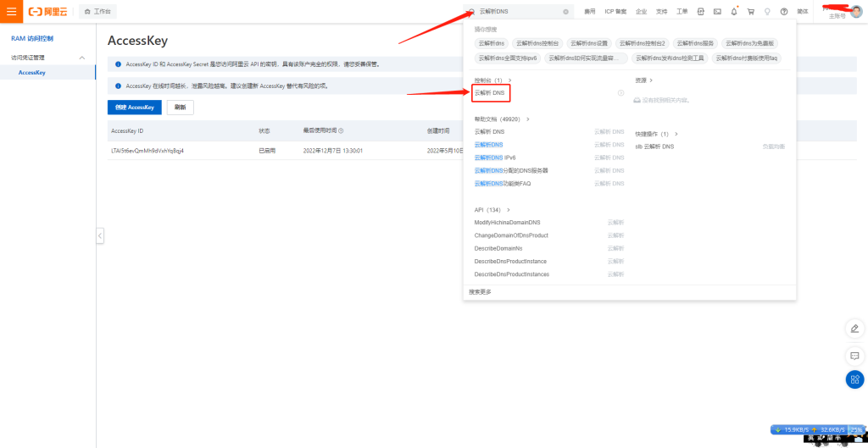Screen dimensions: 868x448
Task: Click the 创建 AccessKey button
Action: (x=135, y=108)
